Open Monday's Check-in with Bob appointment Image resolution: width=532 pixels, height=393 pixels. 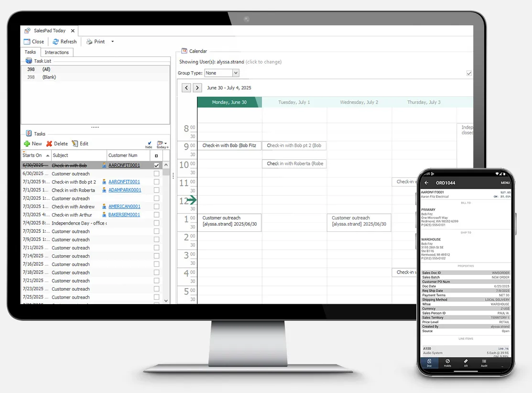229,146
